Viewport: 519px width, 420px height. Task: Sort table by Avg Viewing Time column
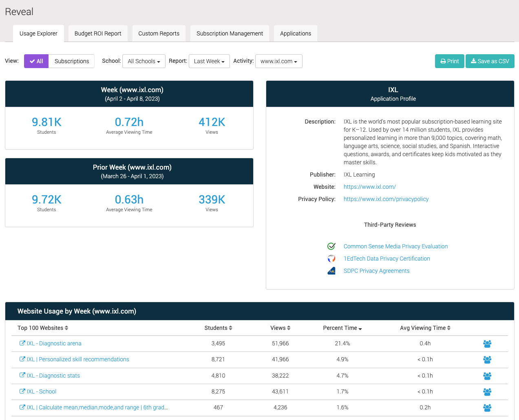425,328
